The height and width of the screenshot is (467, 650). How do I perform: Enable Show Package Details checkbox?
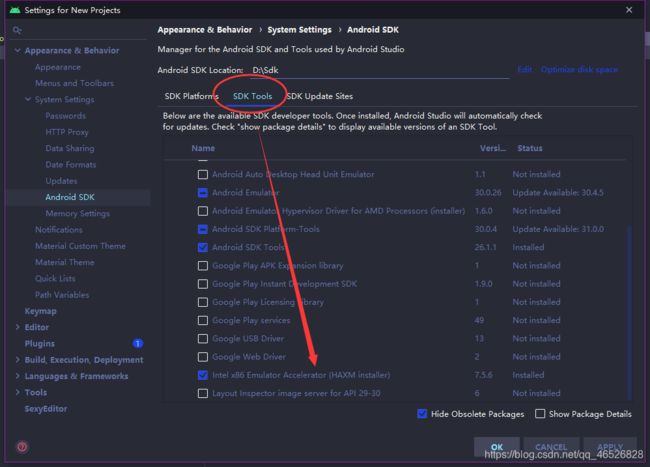540,414
